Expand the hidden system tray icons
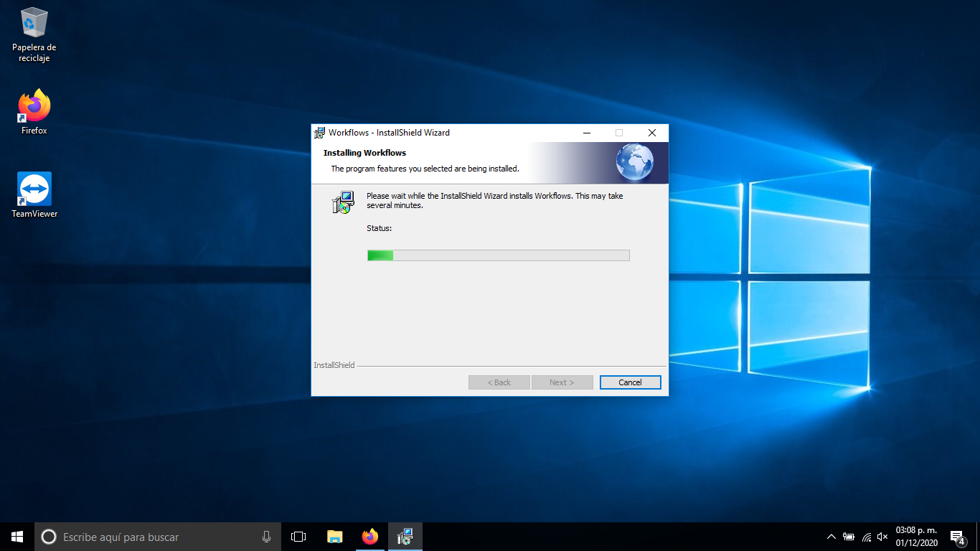The height and width of the screenshot is (551, 980). 831,537
